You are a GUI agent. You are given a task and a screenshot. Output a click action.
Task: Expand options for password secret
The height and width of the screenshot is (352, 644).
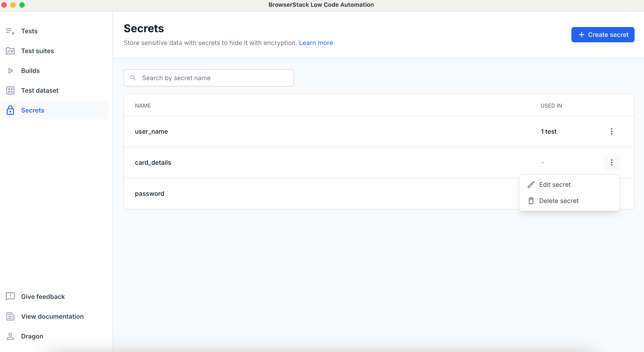[612, 193]
